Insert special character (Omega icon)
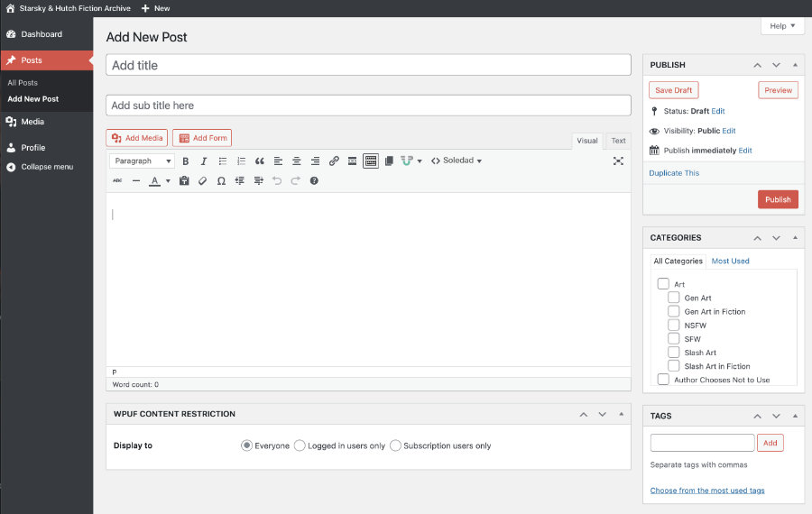Image resolution: width=812 pixels, height=514 pixels. pos(221,180)
